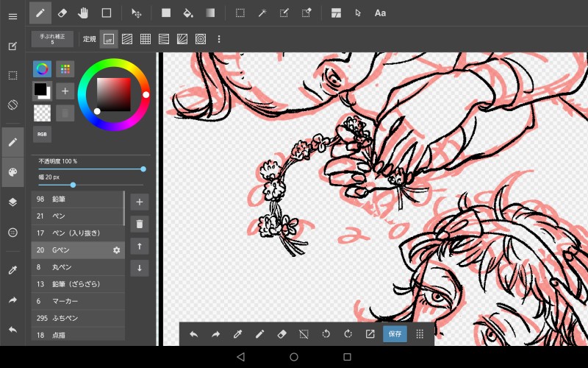
Task: Turn the ruler off
Action: tap(109, 39)
